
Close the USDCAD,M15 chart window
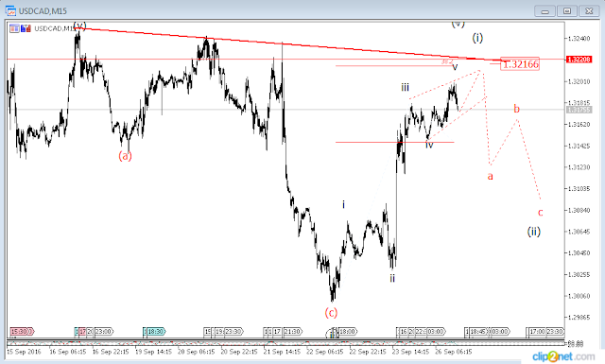(589, 11)
